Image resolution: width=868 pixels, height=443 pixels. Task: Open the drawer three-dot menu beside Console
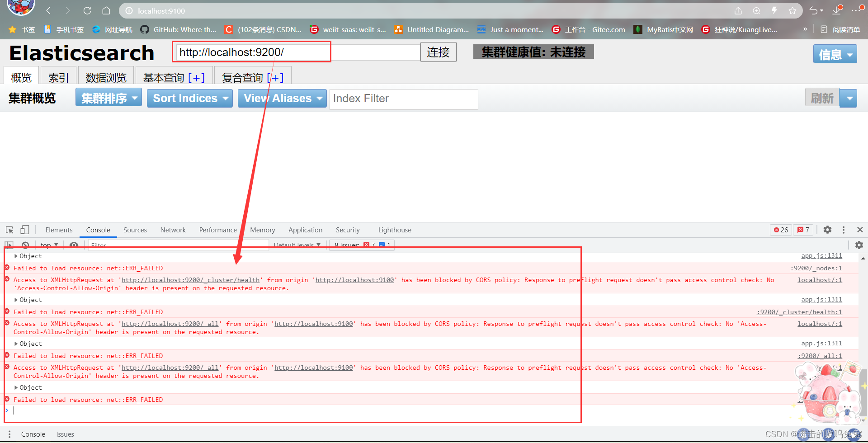[9, 434]
